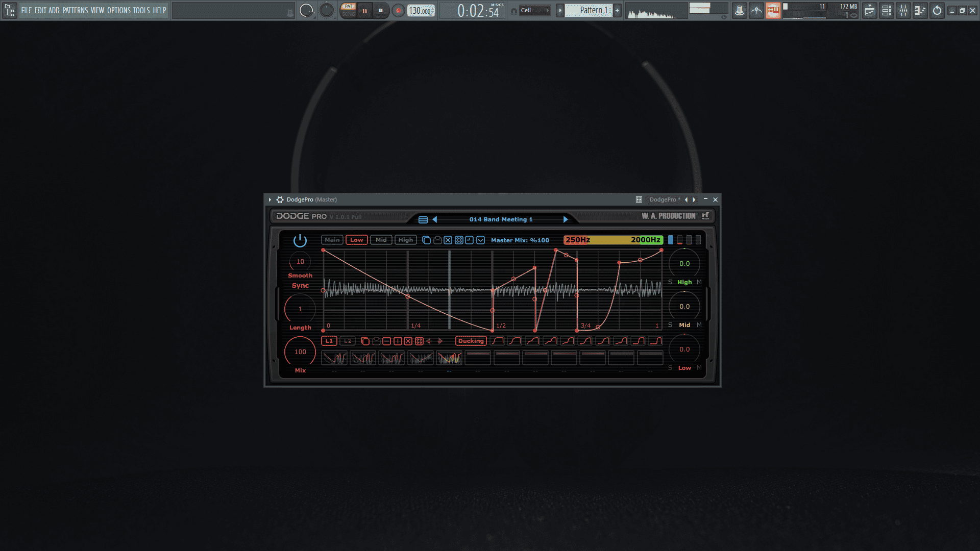This screenshot has height=551, width=980.
Task: Select the L1 layer button
Action: pyautogui.click(x=329, y=341)
